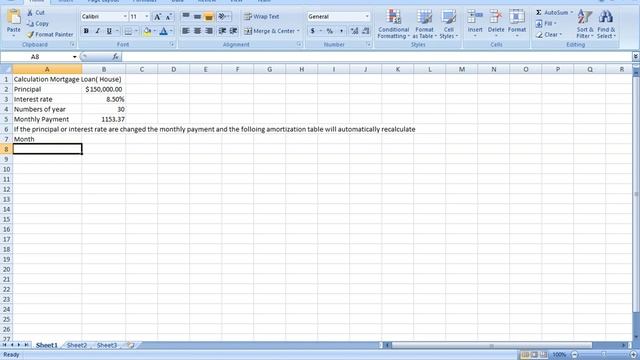
Task: Switch to the Sheet3 tab
Action: point(107,345)
